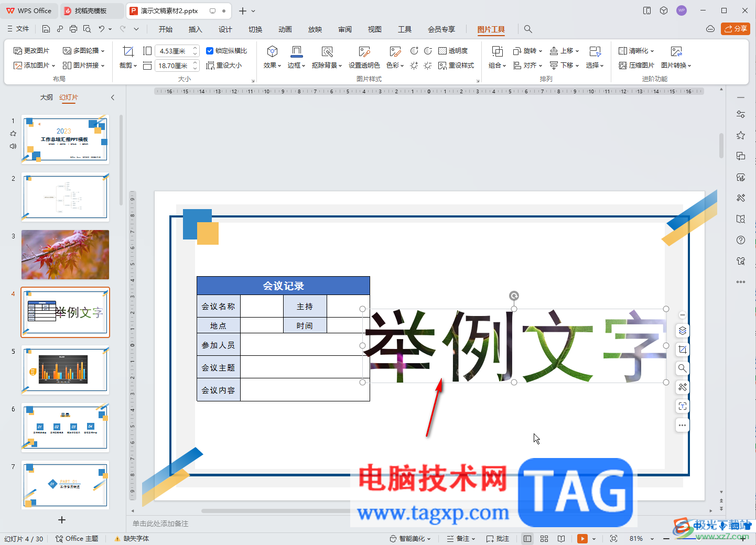The height and width of the screenshot is (545, 756).
Task: Open the multi-image carousel (多图轮播) option
Action: 84,51
